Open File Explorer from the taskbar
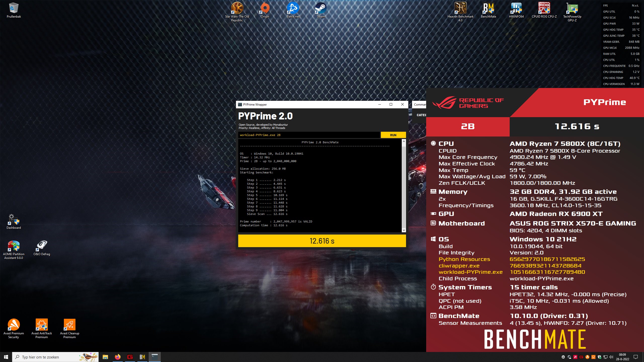This screenshot has width=644, height=362. pyautogui.click(x=105, y=357)
